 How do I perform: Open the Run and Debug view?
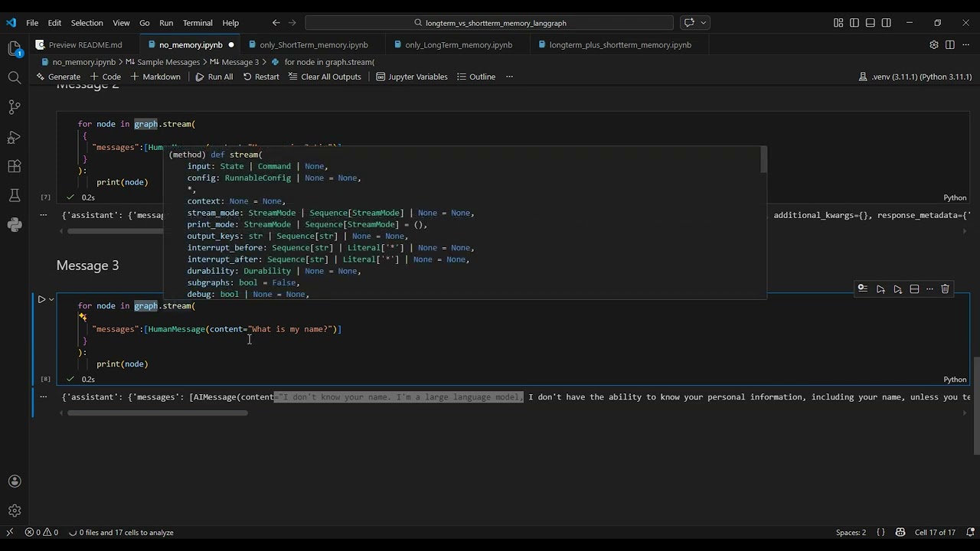coord(14,137)
